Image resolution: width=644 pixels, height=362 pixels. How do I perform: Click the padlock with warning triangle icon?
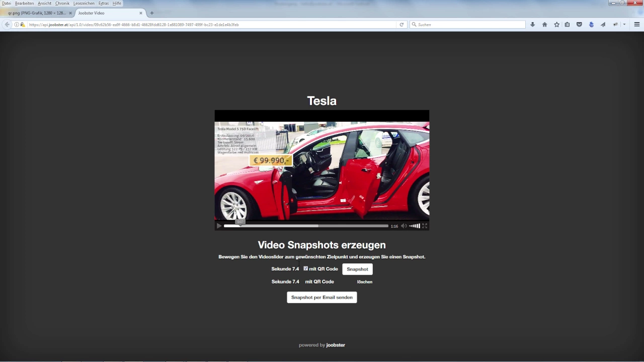[x=22, y=25]
